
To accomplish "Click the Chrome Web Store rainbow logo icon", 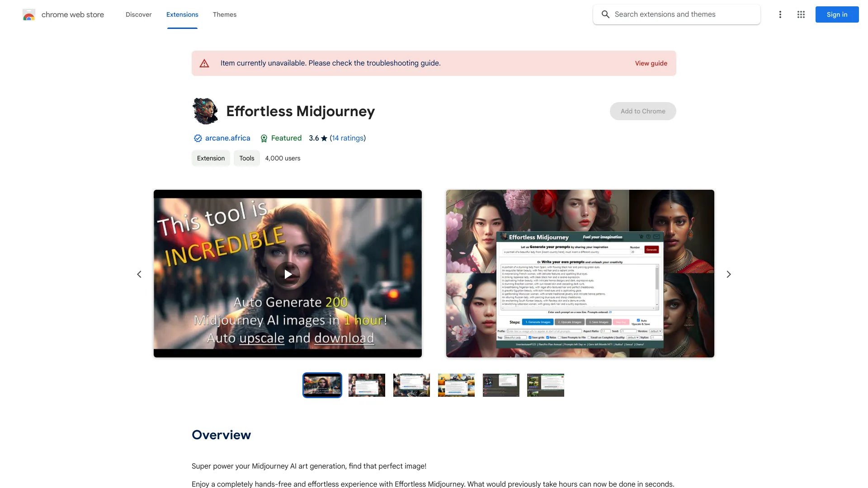I will [x=28, y=14].
